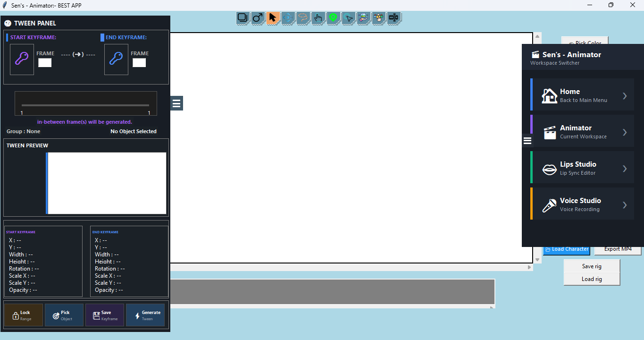644x340 pixels.
Task: Switch to the Animator workspace
Action: (582, 131)
